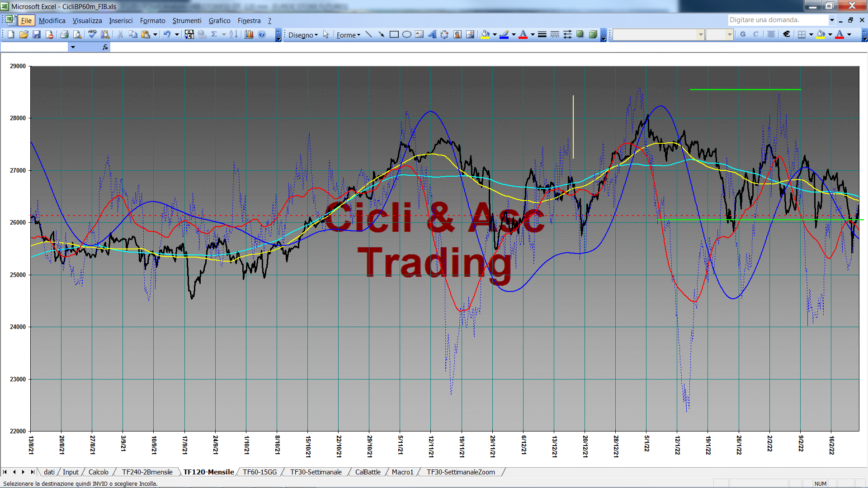The height and width of the screenshot is (488, 868).
Task: Select the Arrow drawing tool
Action: [x=381, y=34]
